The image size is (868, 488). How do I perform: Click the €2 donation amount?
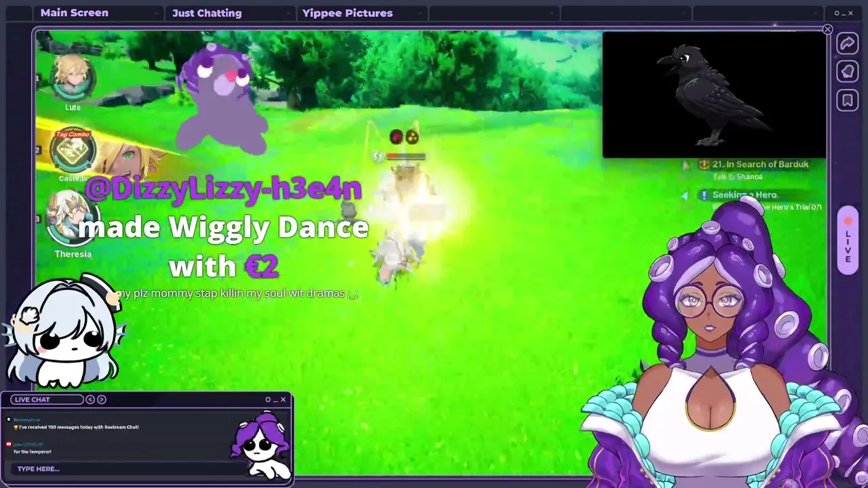[262, 266]
